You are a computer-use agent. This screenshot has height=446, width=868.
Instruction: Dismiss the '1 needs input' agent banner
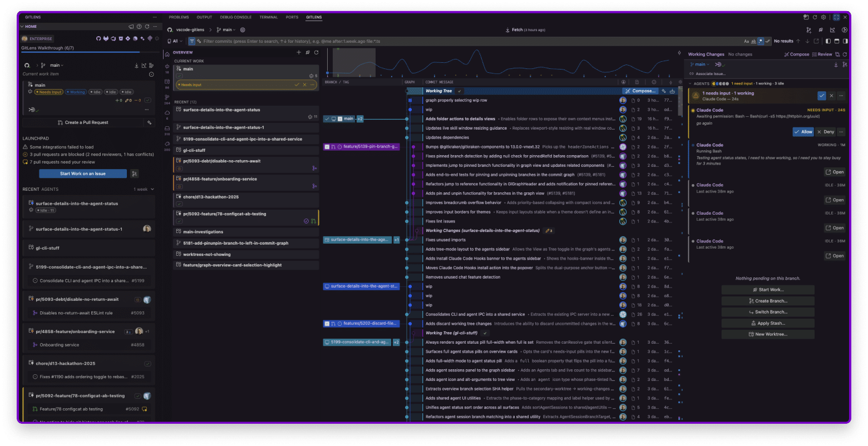pyautogui.click(x=831, y=96)
